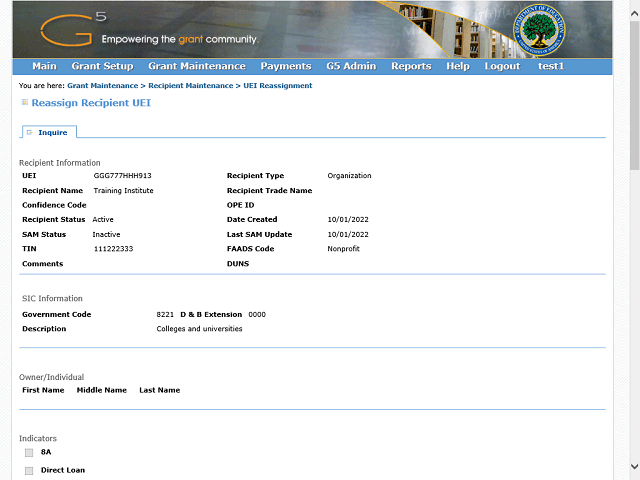Go to Main menu item

[44, 66]
